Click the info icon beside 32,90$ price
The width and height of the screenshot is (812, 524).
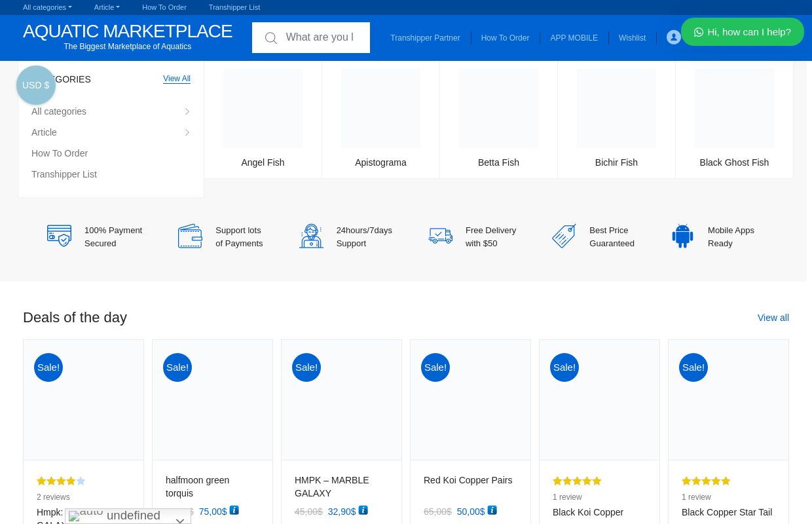click(x=363, y=510)
